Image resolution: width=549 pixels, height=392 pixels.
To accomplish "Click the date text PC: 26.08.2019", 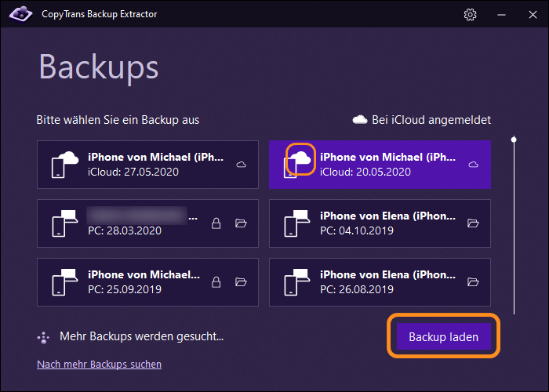I will click(x=356, y=289).
